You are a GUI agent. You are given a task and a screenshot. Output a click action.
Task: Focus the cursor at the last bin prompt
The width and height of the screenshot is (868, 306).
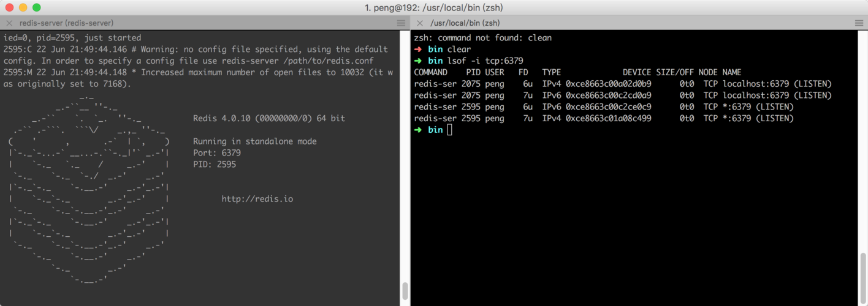click(x=449, y=130)
